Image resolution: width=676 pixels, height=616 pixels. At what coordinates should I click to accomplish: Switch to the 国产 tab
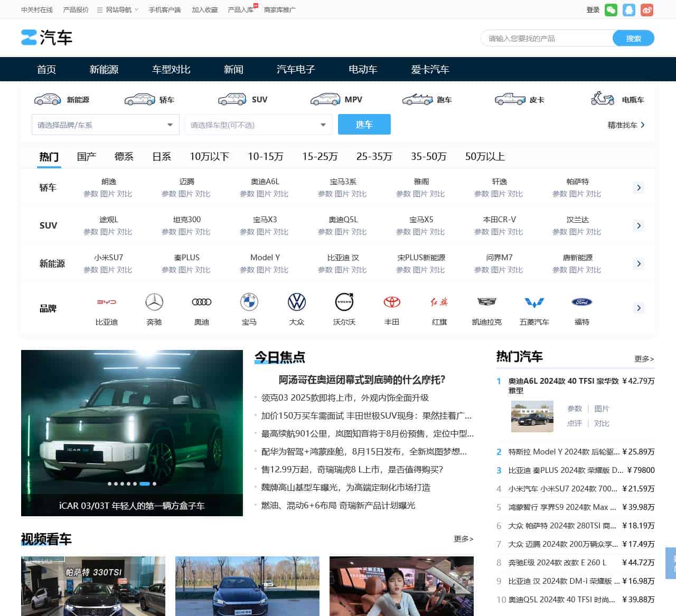point(87,156)
